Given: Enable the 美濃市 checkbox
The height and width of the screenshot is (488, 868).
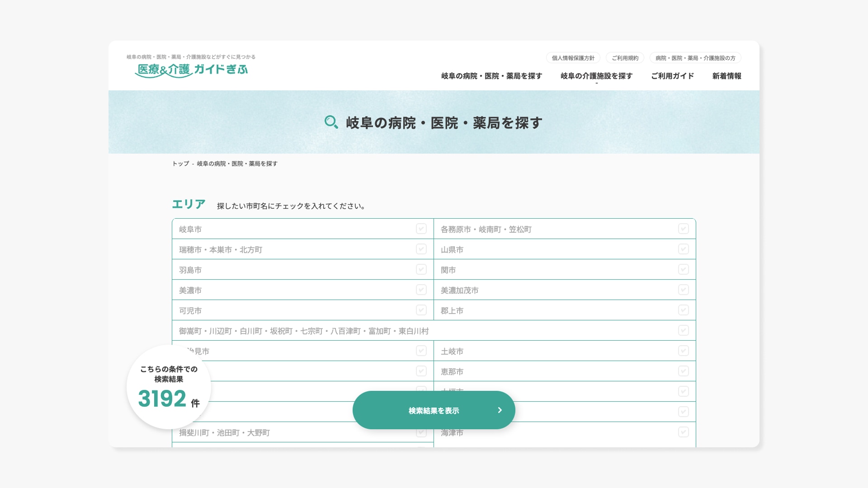Looking at the screenshot, I should coord(421,290).
